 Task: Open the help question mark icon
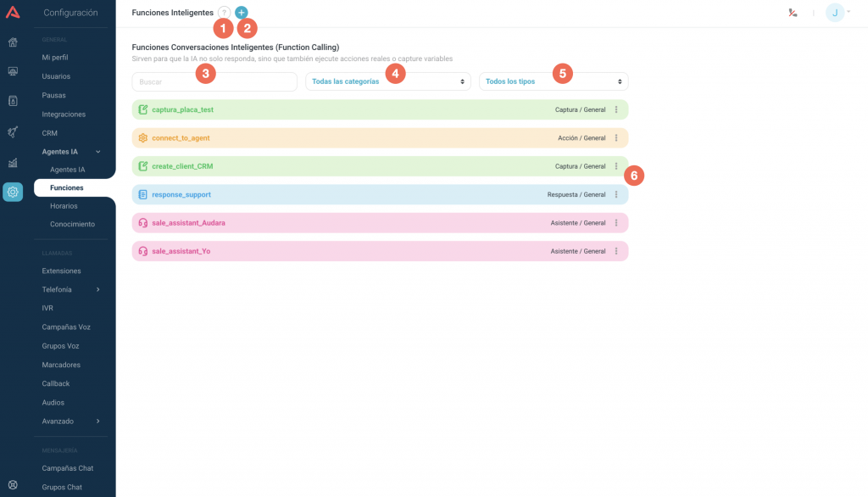224,13
